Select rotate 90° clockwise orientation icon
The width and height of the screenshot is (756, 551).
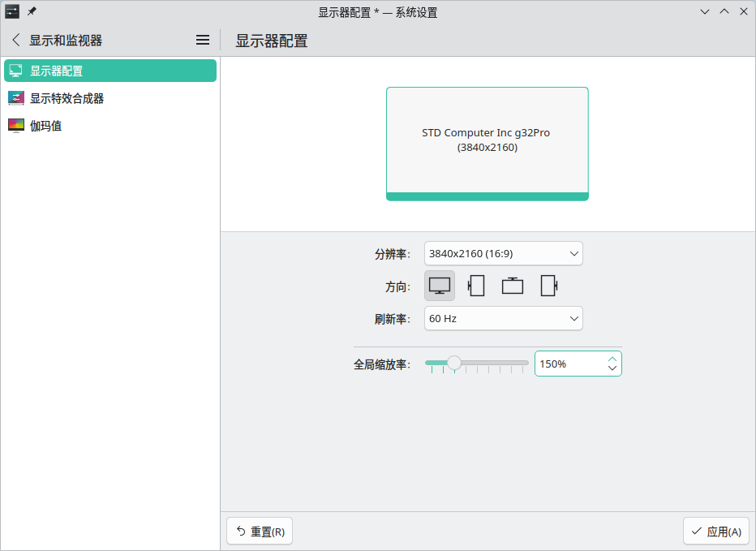point(548,286)
